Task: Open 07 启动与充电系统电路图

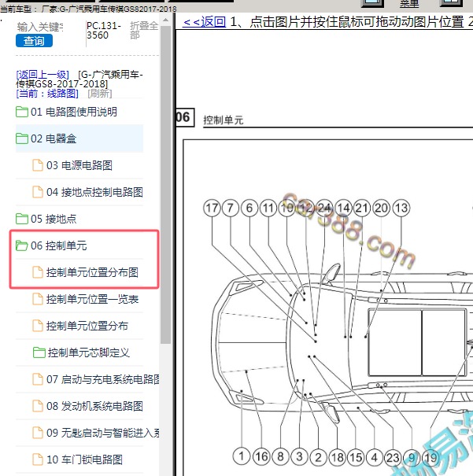Action: tap(103, 379)
